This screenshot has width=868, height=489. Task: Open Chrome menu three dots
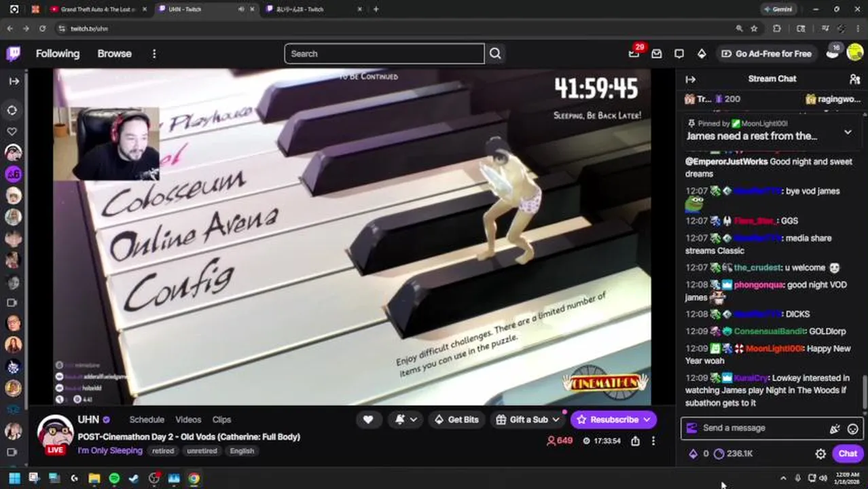click(x=858, y=29)
